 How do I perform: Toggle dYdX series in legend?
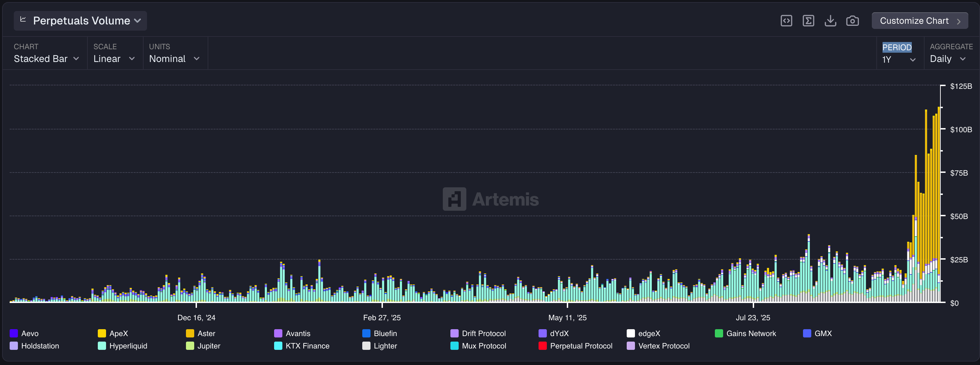tap(554, 333)
